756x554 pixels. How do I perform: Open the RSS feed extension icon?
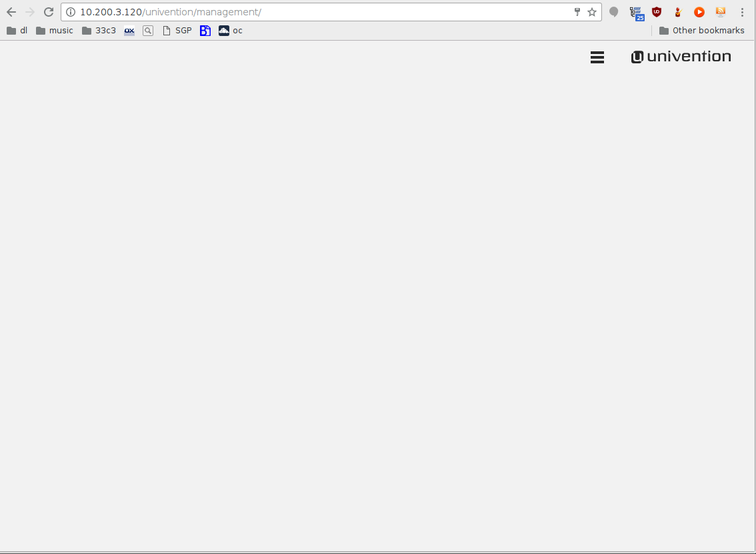point(721,12)
